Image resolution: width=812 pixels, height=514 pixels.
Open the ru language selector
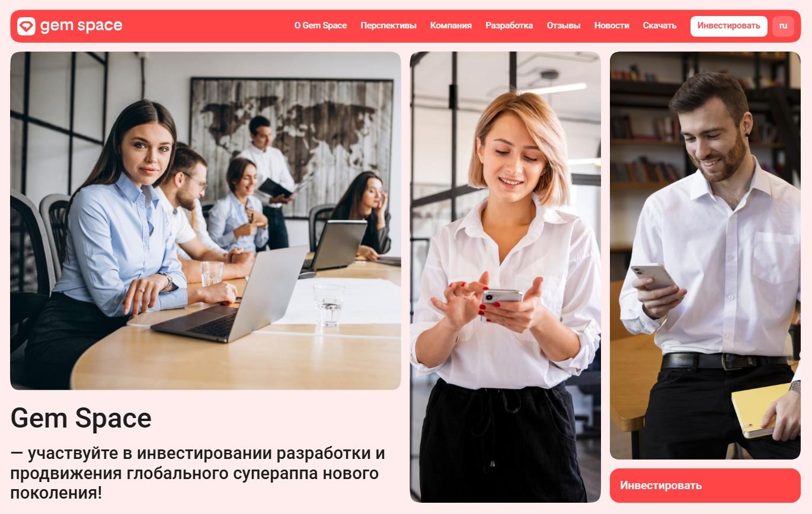click(x=783, y=26)
